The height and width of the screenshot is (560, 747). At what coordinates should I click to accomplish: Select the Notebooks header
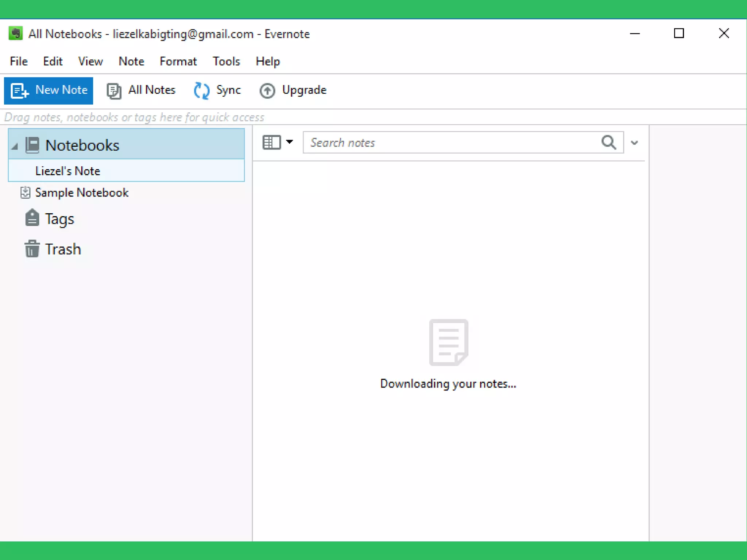pyautogui.click(x=82, y=145)
